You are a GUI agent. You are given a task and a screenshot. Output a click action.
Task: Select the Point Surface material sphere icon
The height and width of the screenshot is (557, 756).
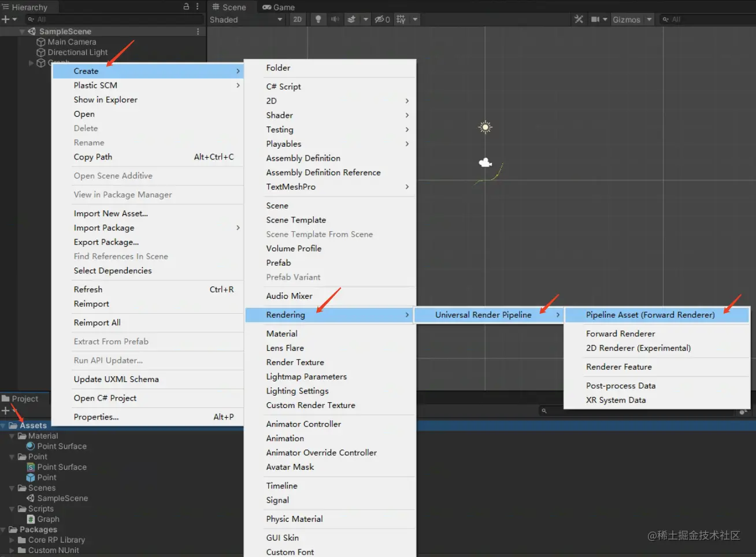point(31,447)
